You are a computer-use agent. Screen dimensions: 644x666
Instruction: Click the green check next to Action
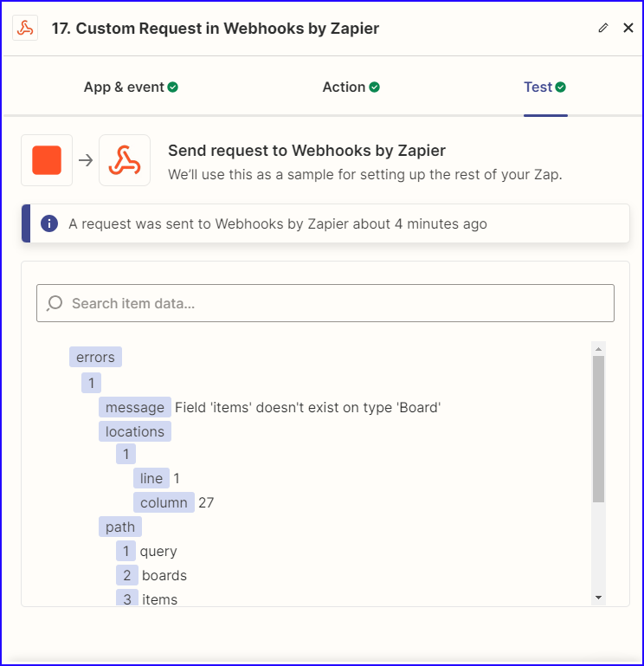point(375,87)
